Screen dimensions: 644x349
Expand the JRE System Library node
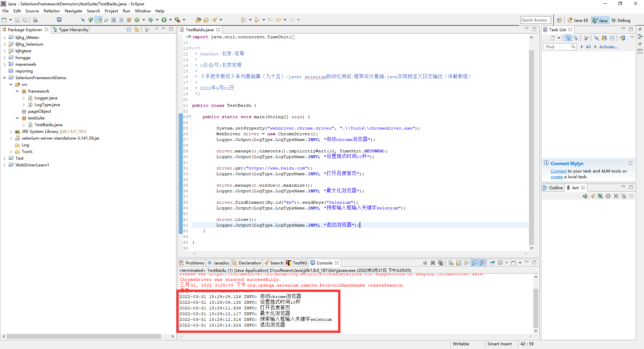click(11, 132)
